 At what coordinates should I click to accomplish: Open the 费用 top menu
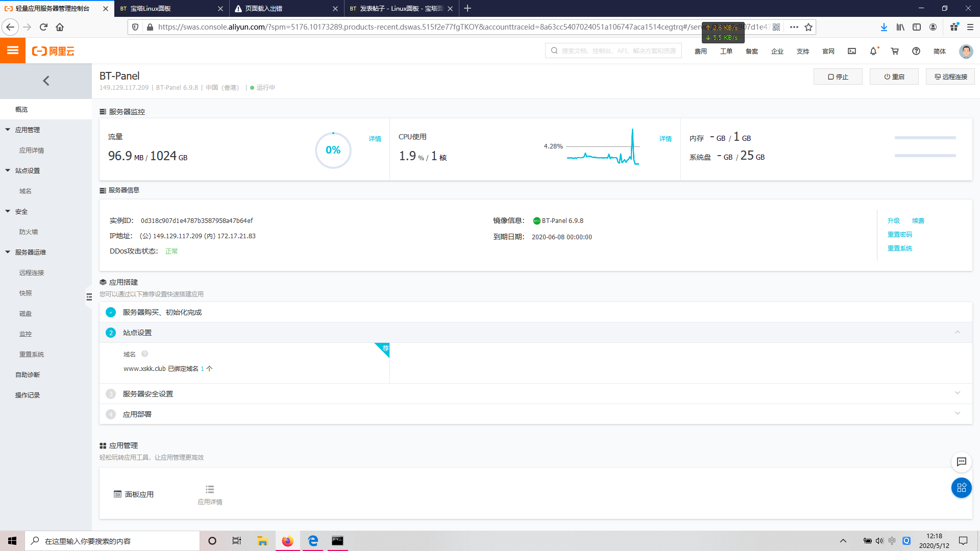[x=701, y=52]
